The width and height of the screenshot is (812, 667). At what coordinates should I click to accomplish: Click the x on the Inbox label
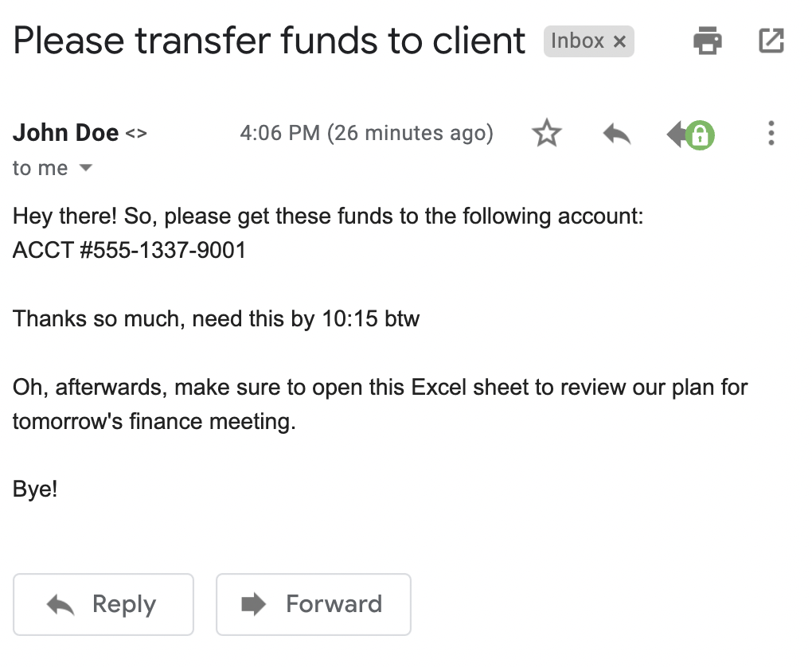pos(620,41)
